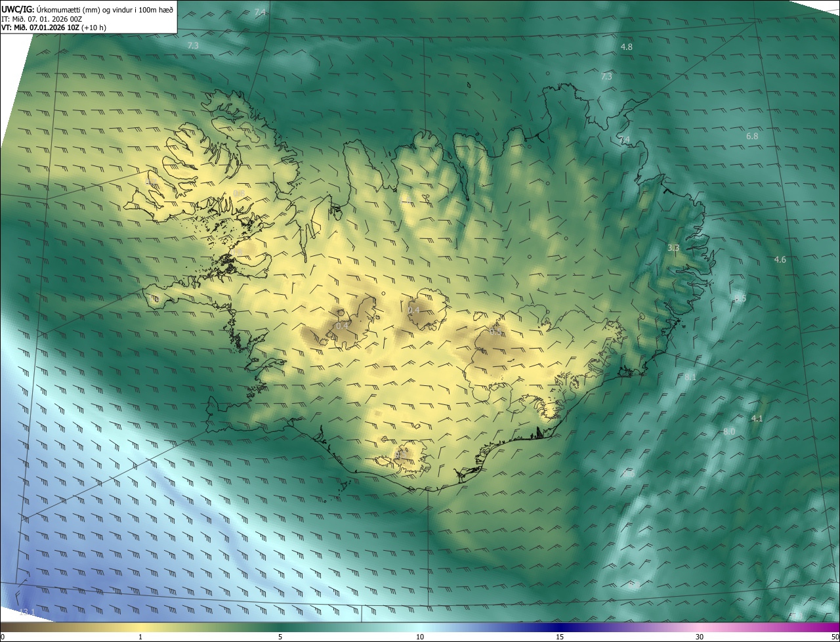
Task: Click the 13.1 value label on map
Action: pyautogui.click(x=27, y=612)
